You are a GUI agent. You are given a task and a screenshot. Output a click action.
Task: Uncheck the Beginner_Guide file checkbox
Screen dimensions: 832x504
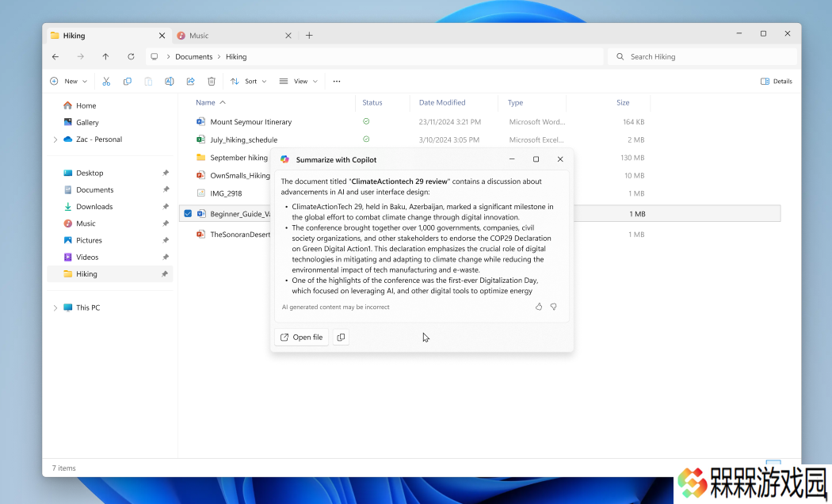[x=188, y=214]
